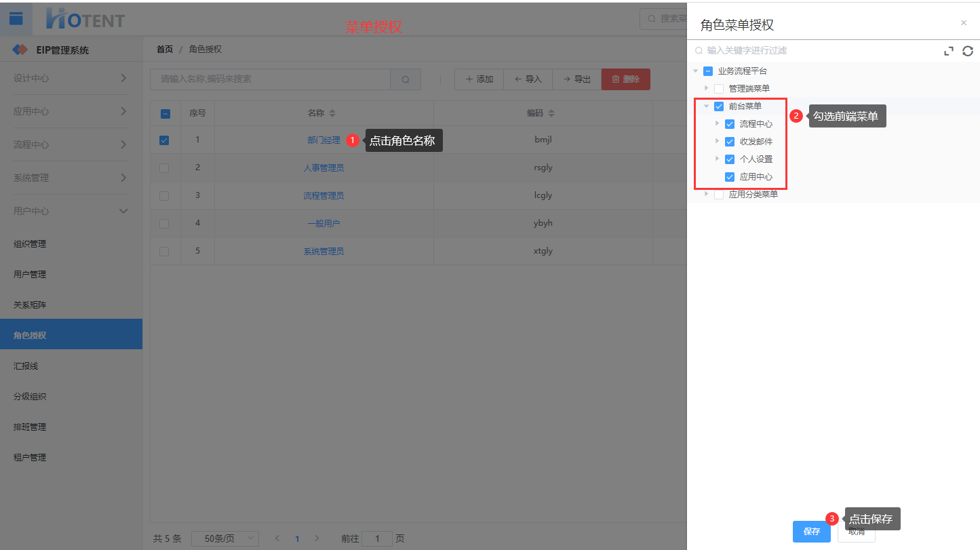Expand 系统管理 in the left sidebar
The image size is (980, 550).
(71, 178)
